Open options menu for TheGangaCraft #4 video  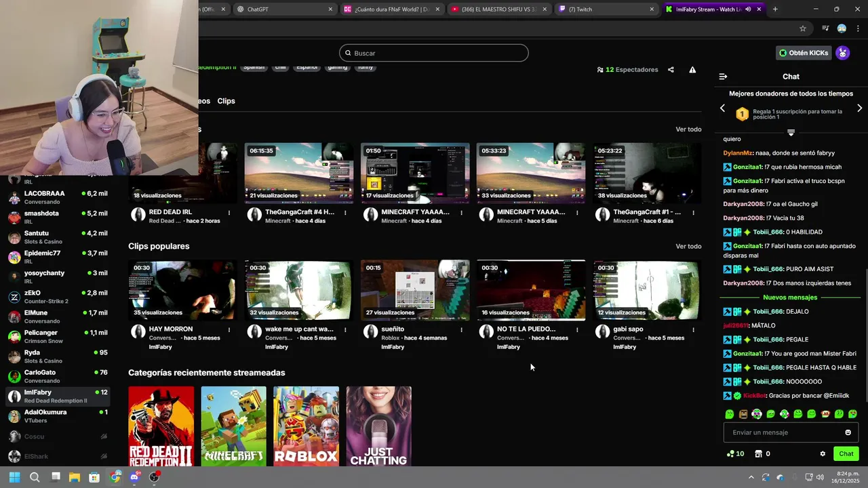[x=345, y=213]
